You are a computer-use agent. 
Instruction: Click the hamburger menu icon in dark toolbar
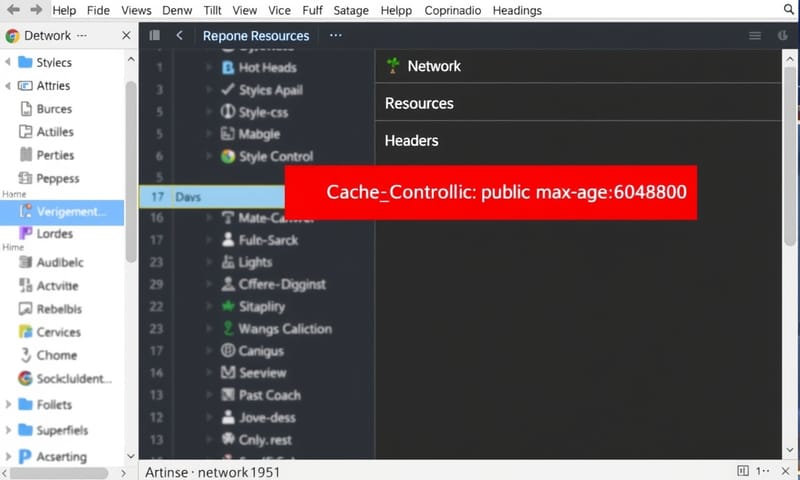coord(755,35)
